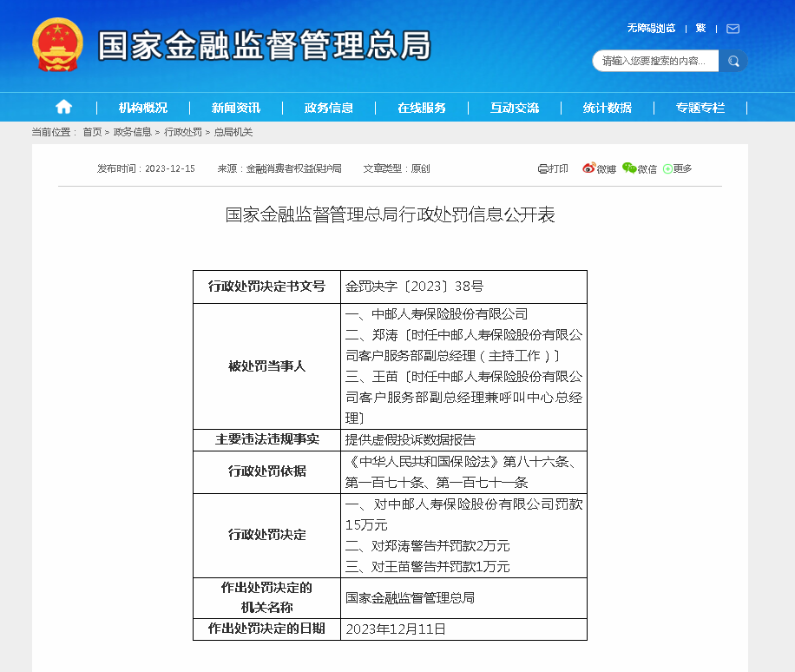Viewport: 795px width, 672px height.
Task: Open the mail envelope icon
Action: [x=733, y=29]
